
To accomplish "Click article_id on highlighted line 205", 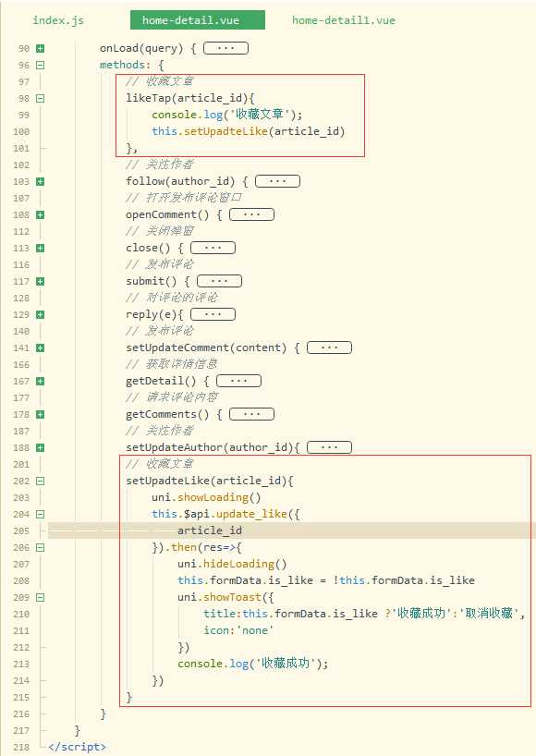I will click(x=210, y=530).
